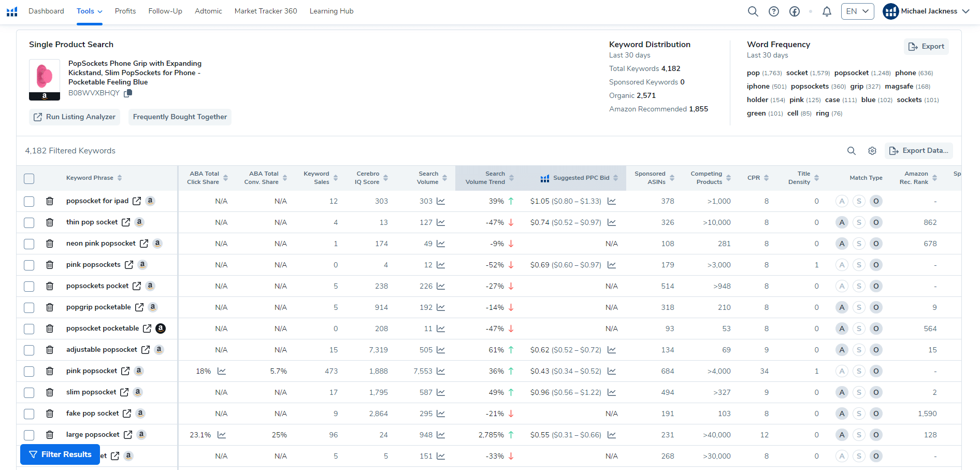Open the Facebook icon in top bar
The image size is (980, 470).
coord(795,11)
